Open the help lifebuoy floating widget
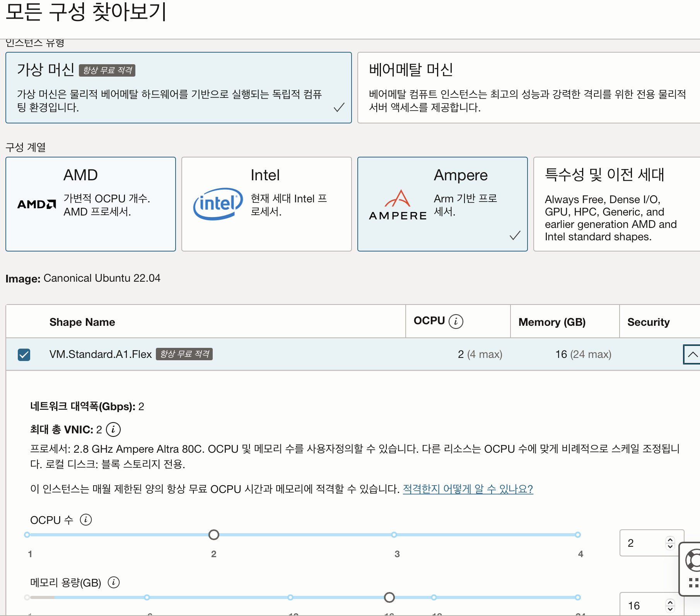The height and width of the screenshot is (616, 700). [692, 560]
